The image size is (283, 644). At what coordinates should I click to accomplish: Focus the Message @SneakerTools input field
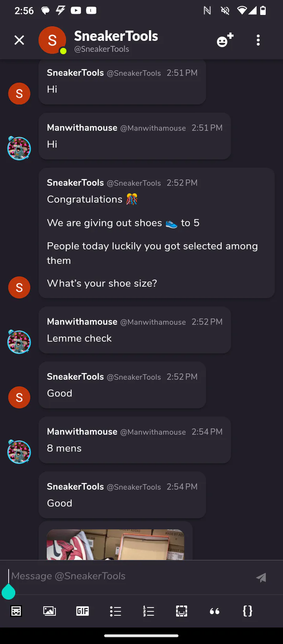pyautogui.click(x=130, y=576)
